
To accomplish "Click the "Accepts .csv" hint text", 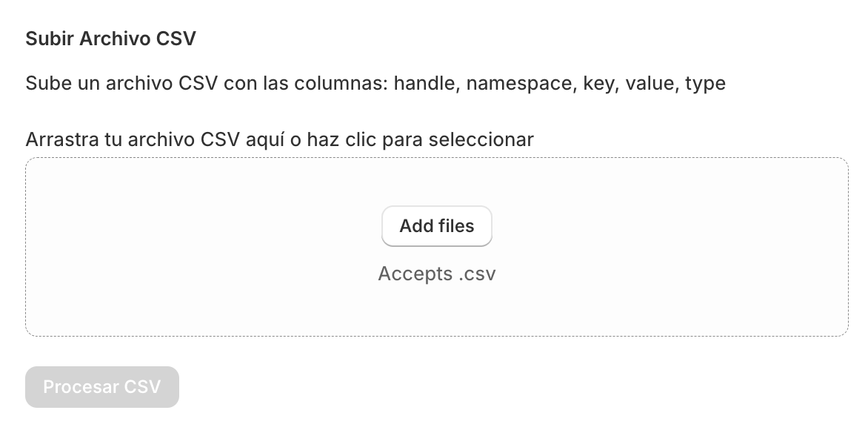I will coord(437,274).
